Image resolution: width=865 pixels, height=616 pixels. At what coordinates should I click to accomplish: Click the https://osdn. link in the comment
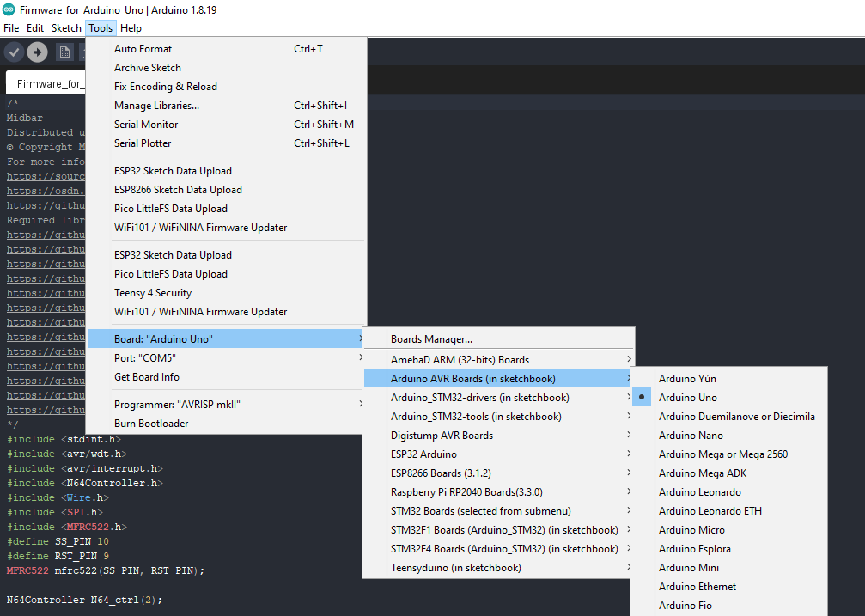(46, 191)
